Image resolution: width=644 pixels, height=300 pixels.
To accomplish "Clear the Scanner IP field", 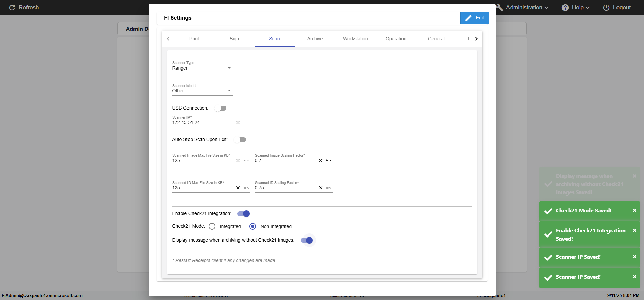I will tap(238, 123).
